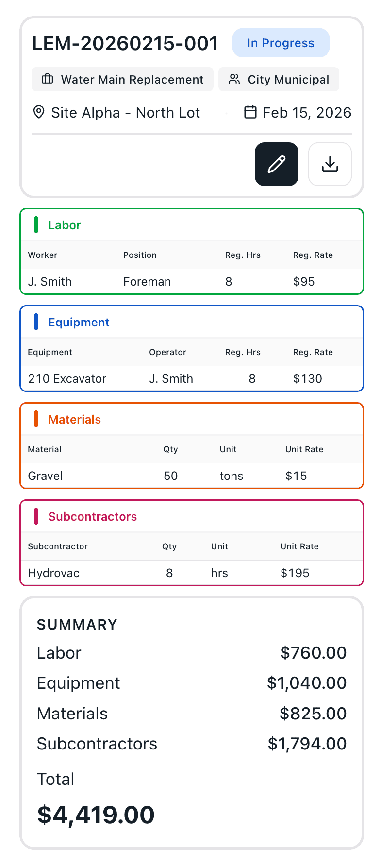Toggle the In Progress status badge
This screenshot has width=381, height=868.
coord(281,43)
